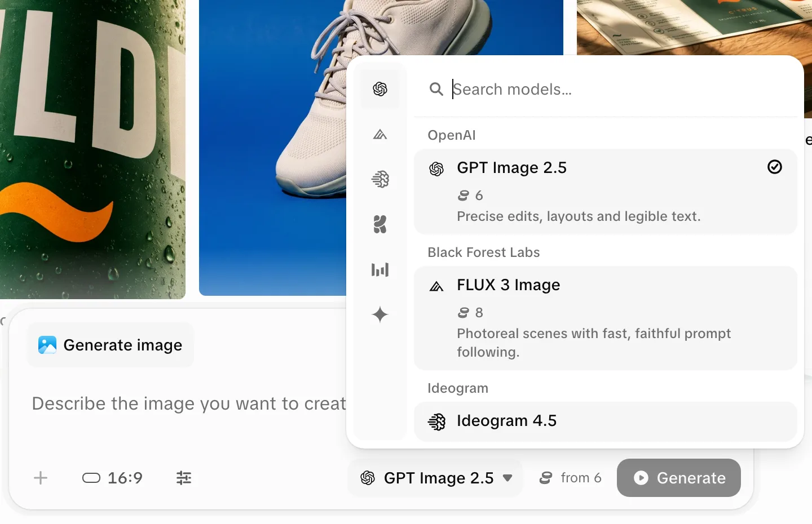
Task: Open the sliders settings icon
Action: (x=184, y=478)
